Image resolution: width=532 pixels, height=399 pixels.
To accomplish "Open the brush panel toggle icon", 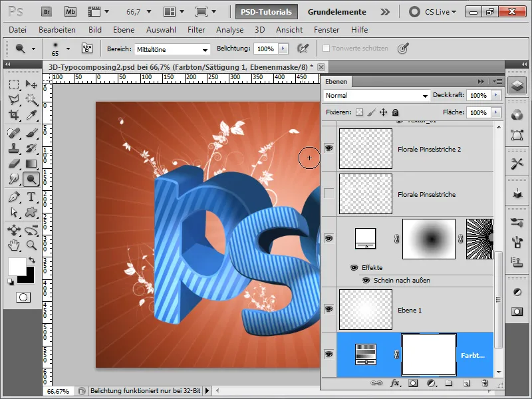I will (x=87, y=49).
